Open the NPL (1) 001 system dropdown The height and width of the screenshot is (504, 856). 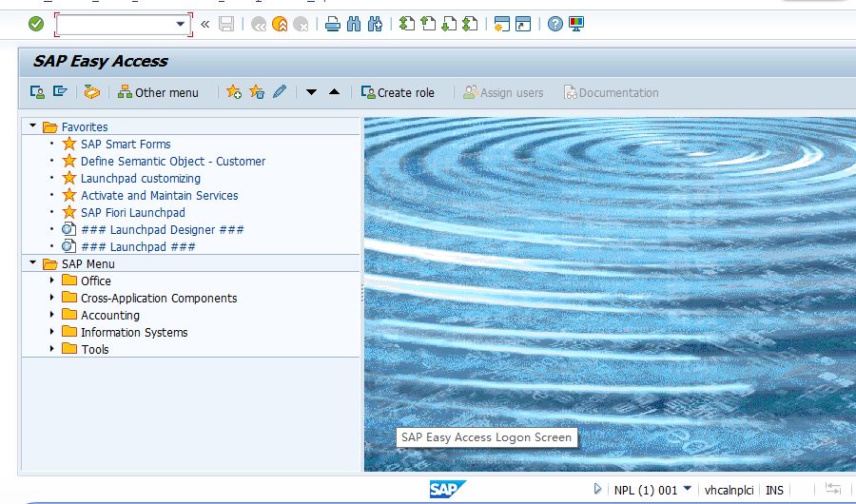(x=688, y=488)
